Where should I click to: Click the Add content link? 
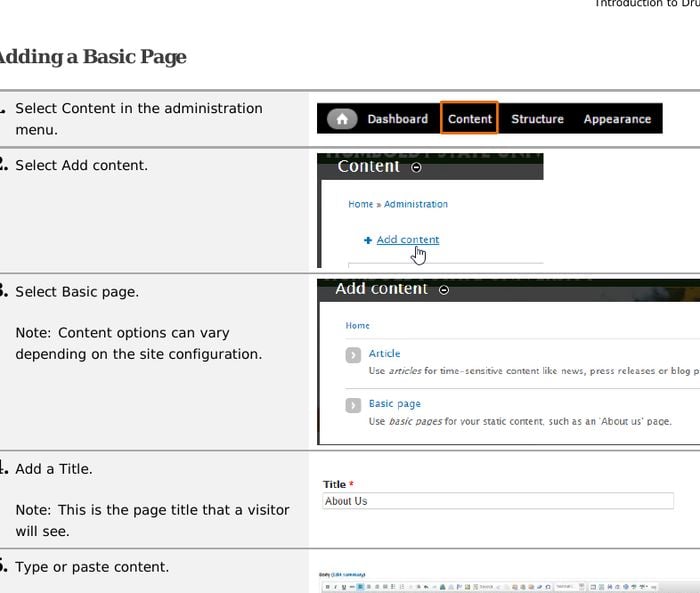[x=408, y=240]
